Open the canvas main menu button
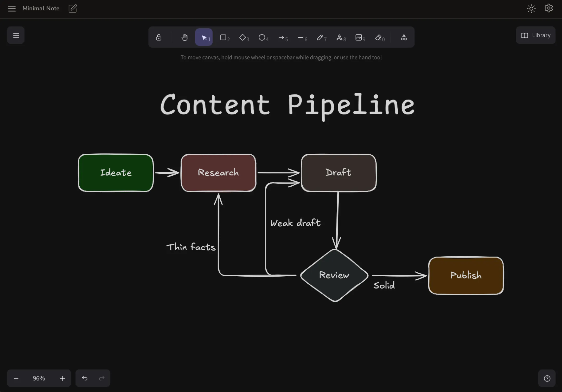562x392 pixels. pos(16,35)
